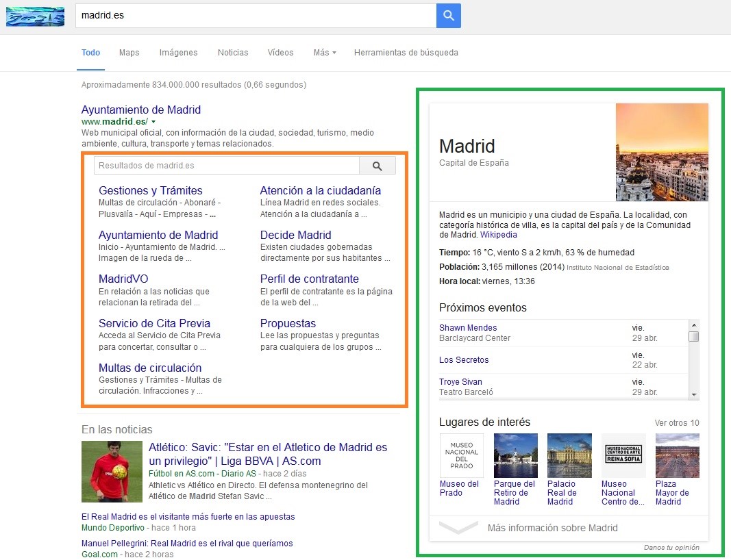The image size is (731, 560).
Task: Open the Gestiones y Trámites sitelink
Action: [151, 190]
